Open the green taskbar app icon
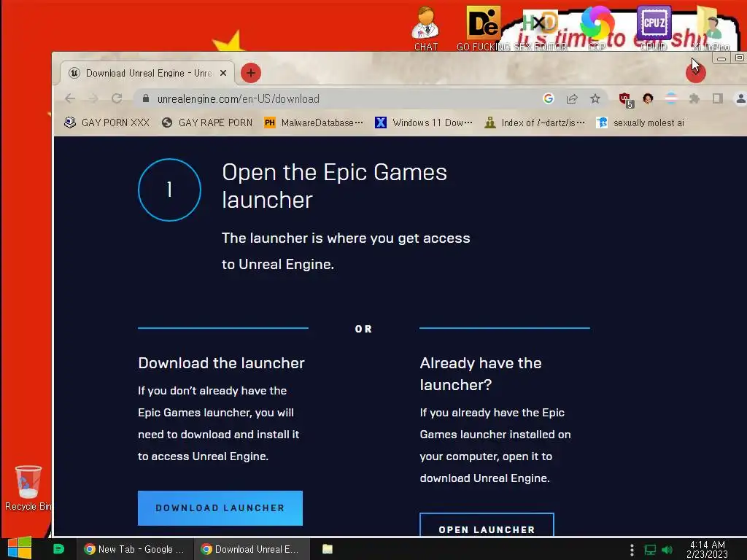This screenshot has height=560, width=747. point(58,549)
